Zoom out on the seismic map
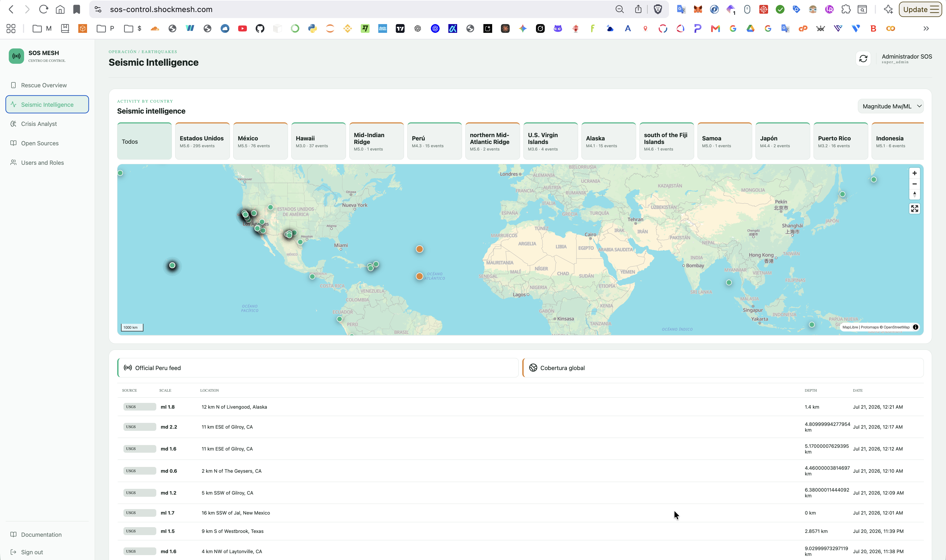This screenshot has width=946, height=560. click(914, 184)
